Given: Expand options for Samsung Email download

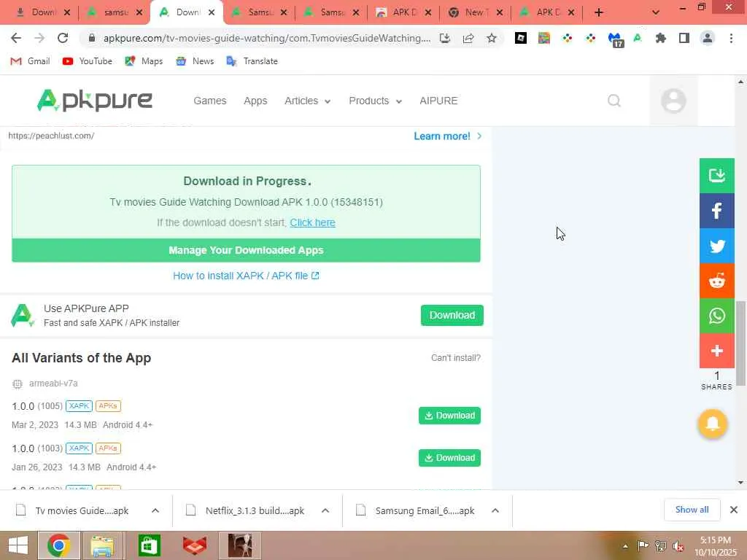Looking at the screenshot, I should pyautogui.click(x=495, y=510).
